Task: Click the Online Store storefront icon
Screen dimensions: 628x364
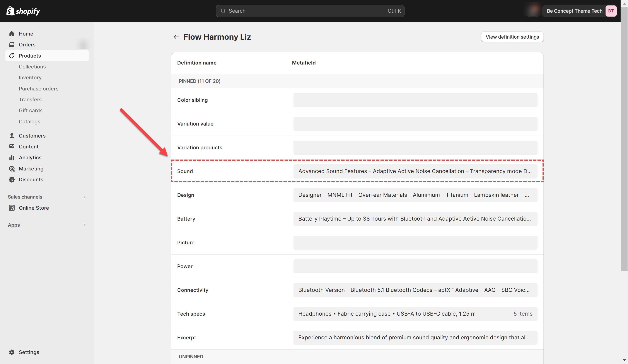Action: coord(12,208)
